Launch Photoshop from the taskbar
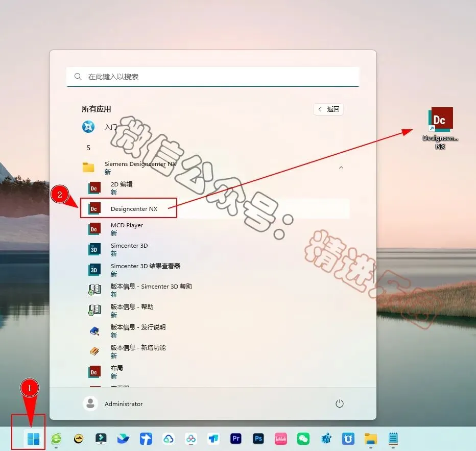 258,439
